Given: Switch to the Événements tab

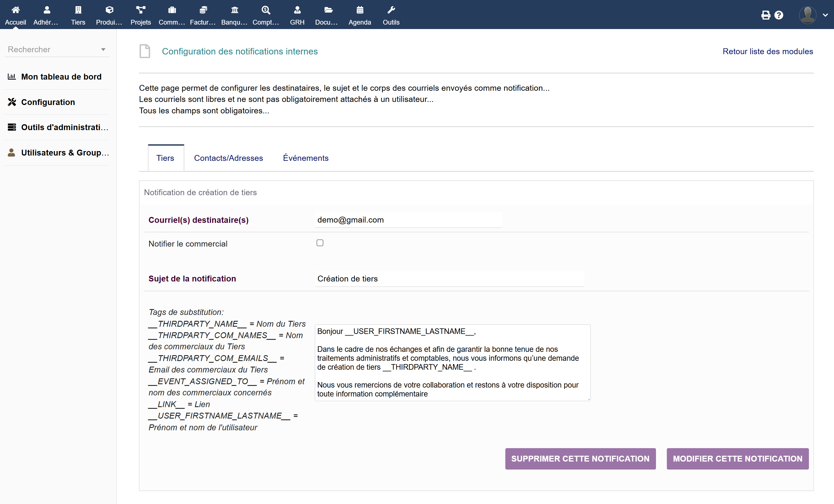Looking at the screenshot, I should (x=305, y=158).
